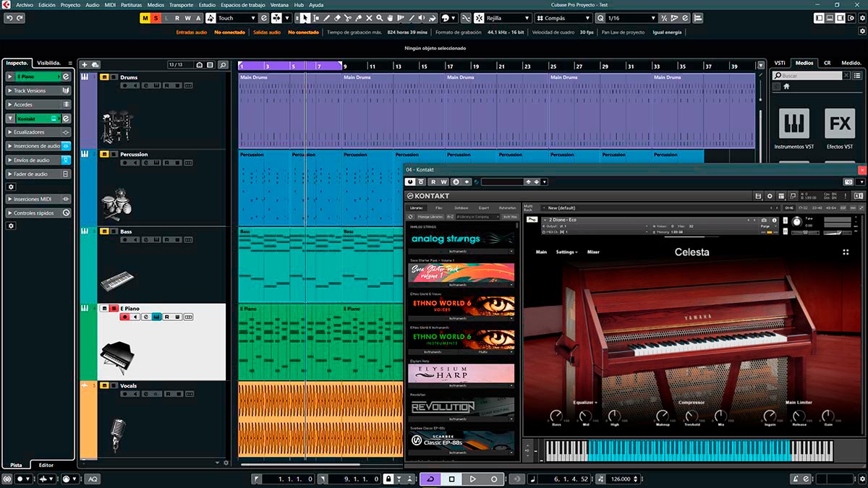Select the Scissors split tool
Screen dimensions: 868x488
pos(348,18)
